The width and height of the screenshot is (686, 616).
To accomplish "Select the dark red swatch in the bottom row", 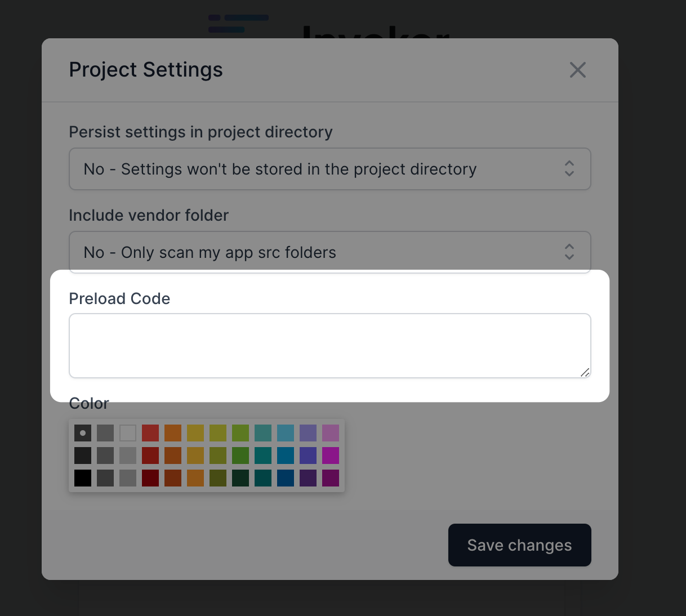I will [x=150, y=477].
